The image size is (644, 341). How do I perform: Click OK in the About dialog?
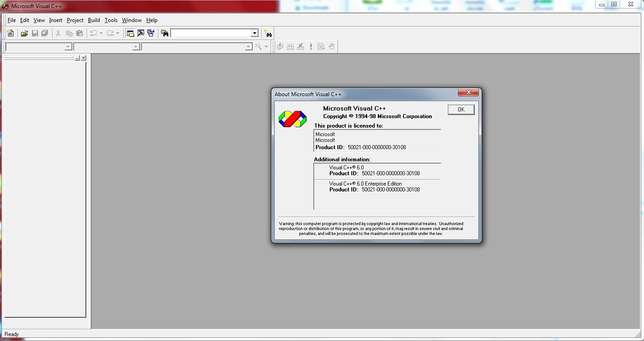461,110
